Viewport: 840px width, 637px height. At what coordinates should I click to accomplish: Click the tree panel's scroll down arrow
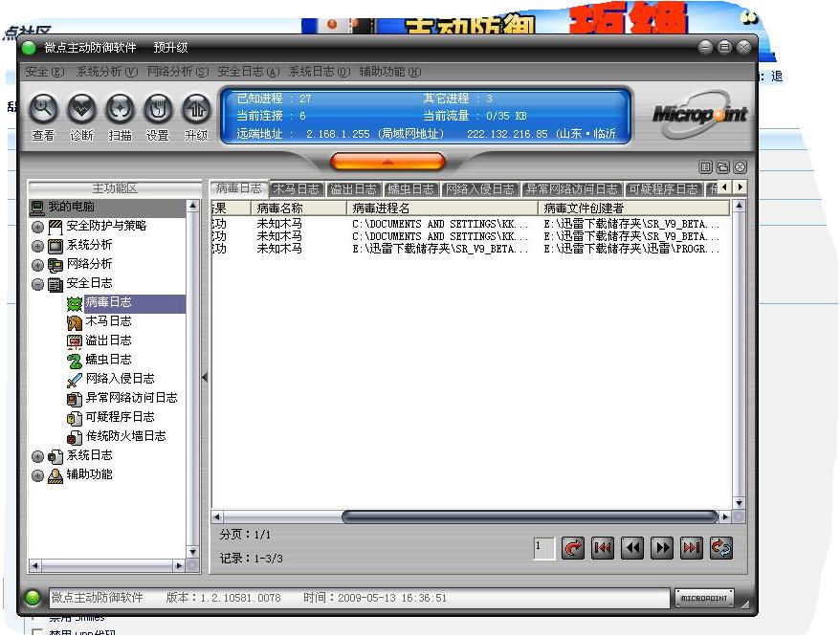(193, 552)
